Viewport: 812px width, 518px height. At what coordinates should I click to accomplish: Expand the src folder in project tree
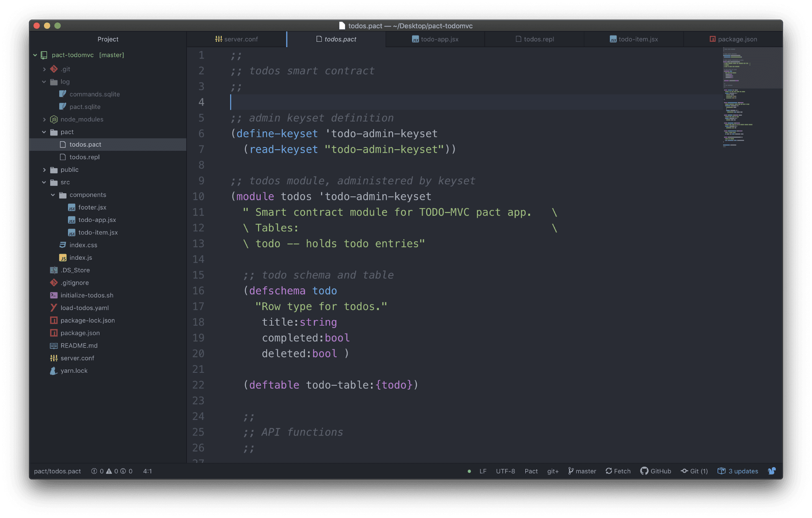point(65,182)
